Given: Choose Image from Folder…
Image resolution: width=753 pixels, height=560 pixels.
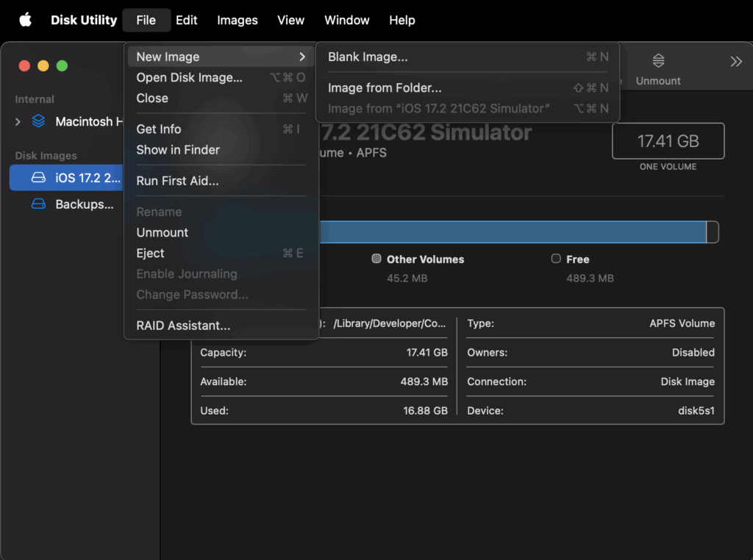Looking at the screenshot, I should 468,87.
